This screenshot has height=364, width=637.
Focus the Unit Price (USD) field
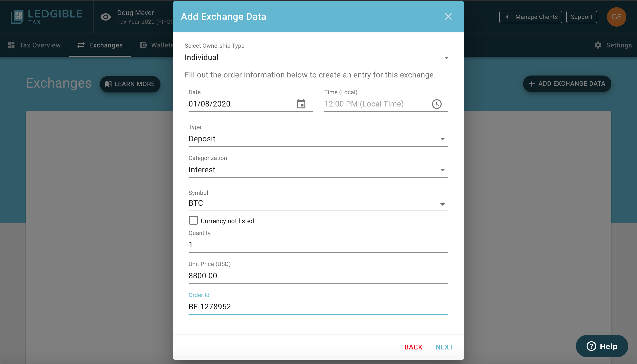tap(318, 276)
